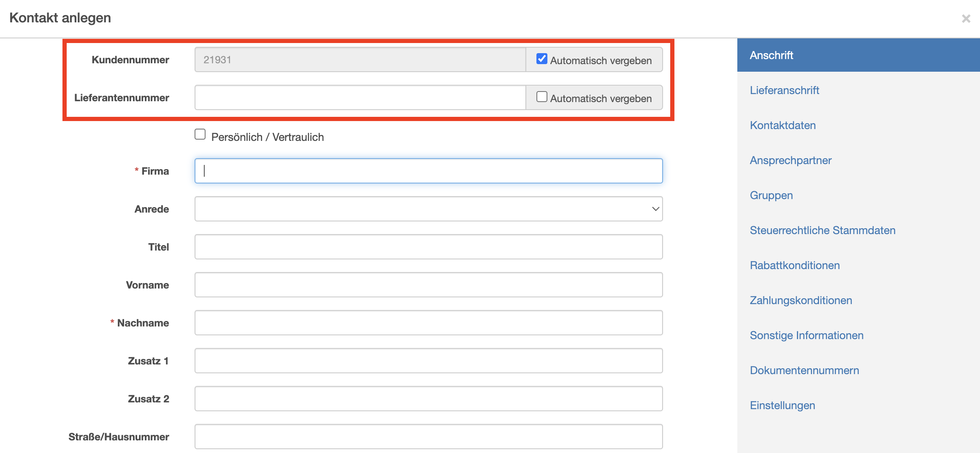Go to the Einstellungen section

782,405
